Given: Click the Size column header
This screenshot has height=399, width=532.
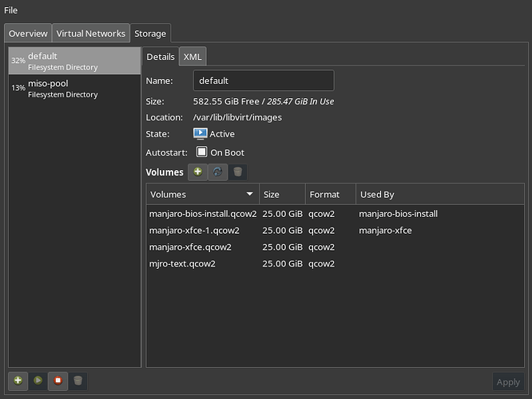Looking at the screenshot, I should [x=281, y=195].
